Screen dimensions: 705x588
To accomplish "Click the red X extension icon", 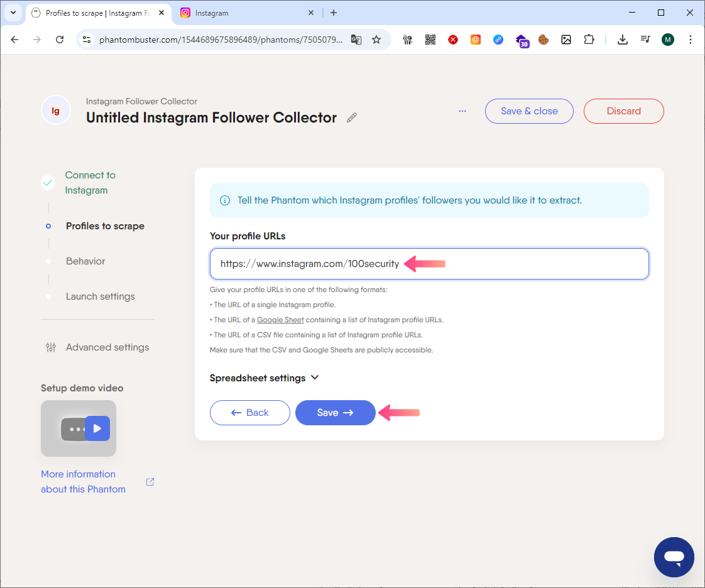I will tap(453, 40).
